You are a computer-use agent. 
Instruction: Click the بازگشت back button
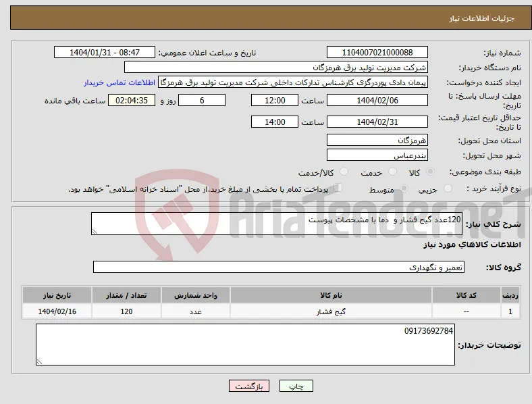(249, 386)
